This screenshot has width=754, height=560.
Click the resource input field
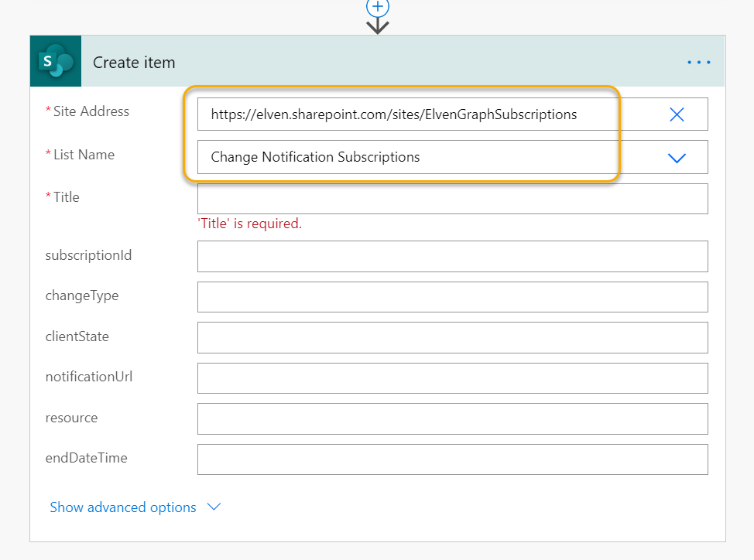pyautogui.click(x=453, y=418)
